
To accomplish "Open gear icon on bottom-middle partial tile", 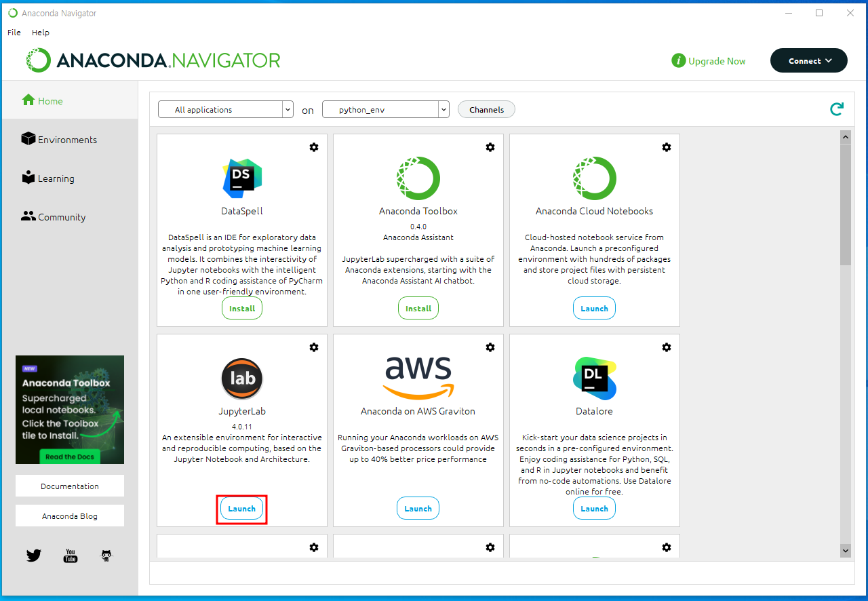I will 490,547.
